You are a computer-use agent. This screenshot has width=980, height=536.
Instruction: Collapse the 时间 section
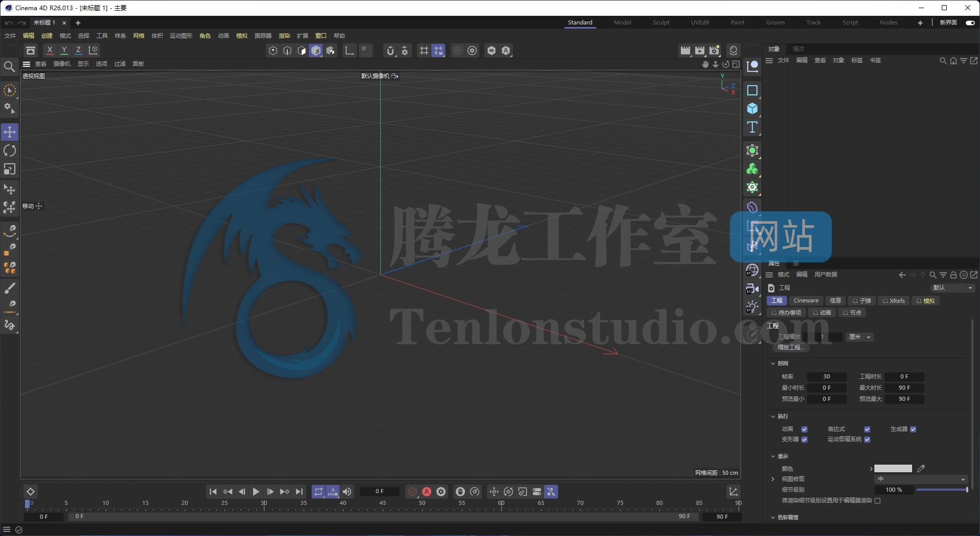(773, 363)
